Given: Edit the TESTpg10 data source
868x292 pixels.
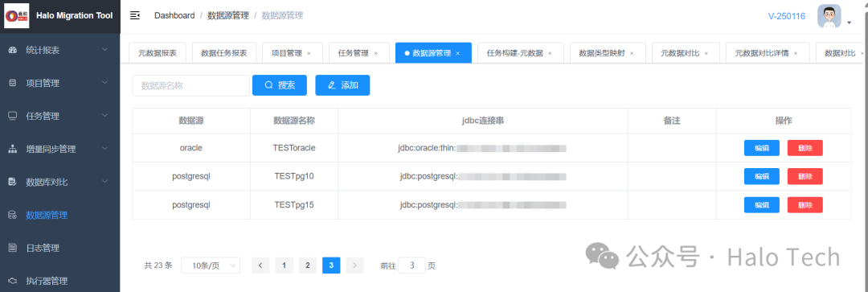Looking at the screenshot, I should [762, 176].
